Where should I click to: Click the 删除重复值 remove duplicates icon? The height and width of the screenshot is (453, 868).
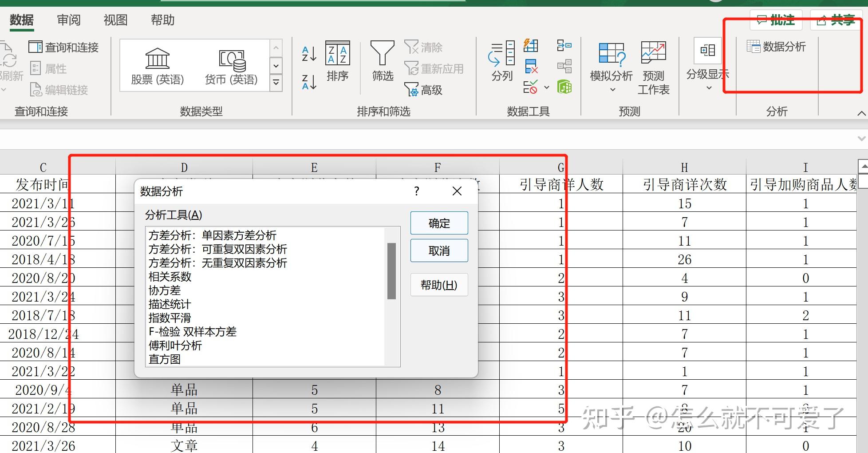point(531,67)
